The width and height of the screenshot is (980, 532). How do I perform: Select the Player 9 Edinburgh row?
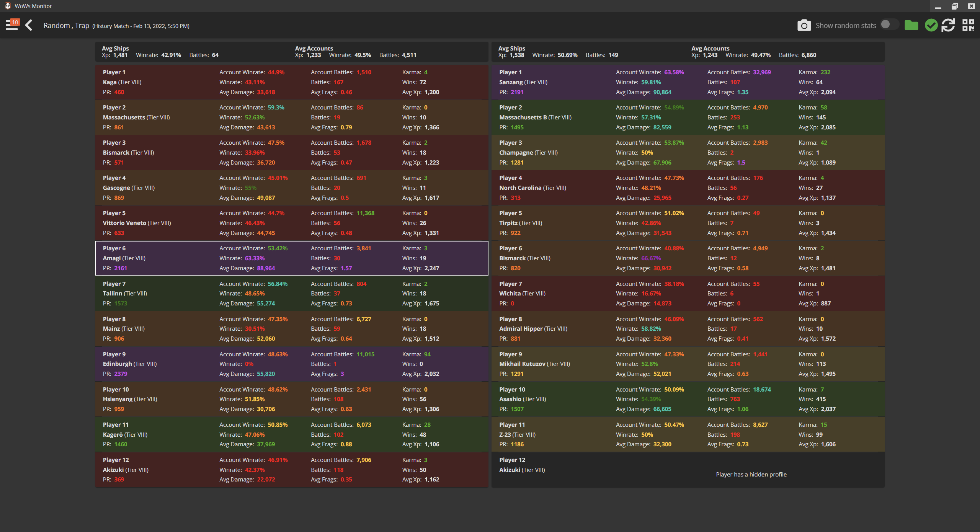(291, 364)
